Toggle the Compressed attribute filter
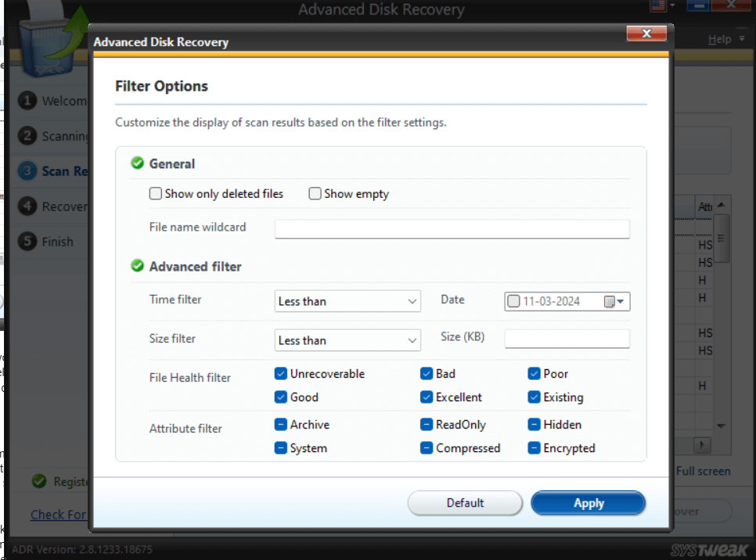 [427, 448]
